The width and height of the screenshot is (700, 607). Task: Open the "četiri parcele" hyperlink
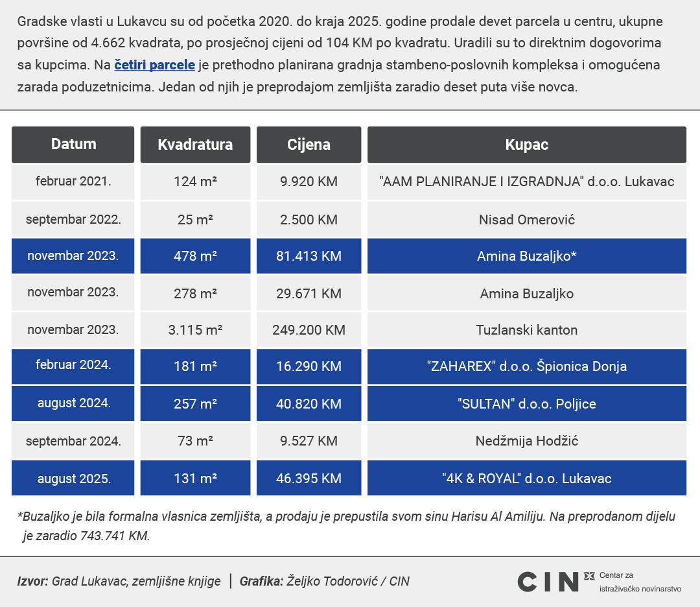point(154,65)
